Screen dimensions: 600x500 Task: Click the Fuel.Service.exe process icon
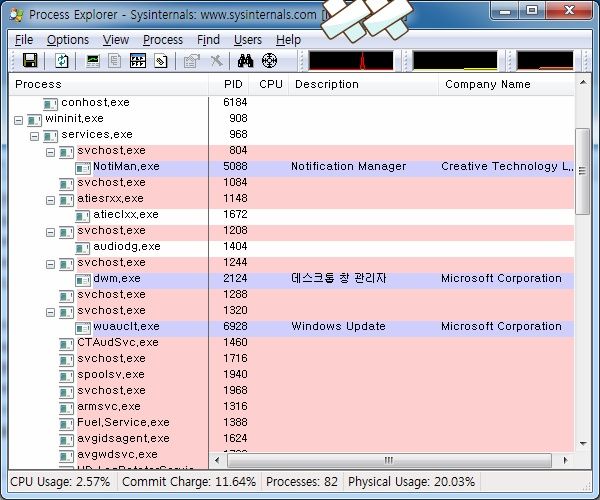click(66, 424)
